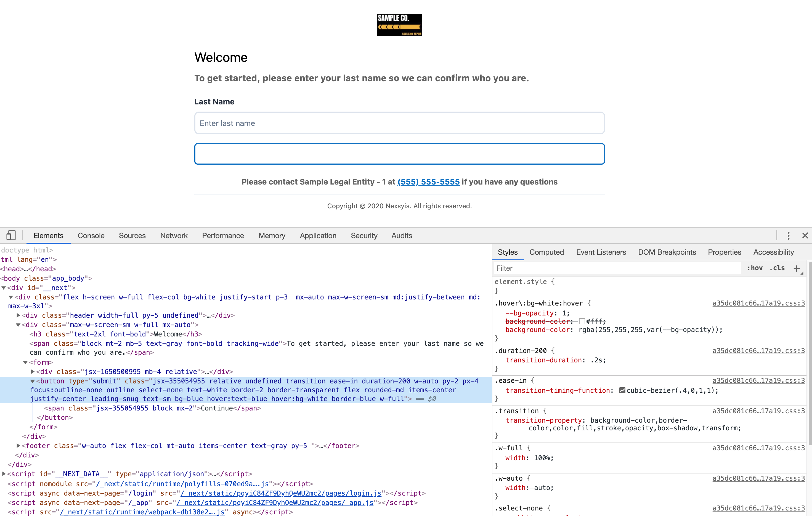812x516 pixels.
Task: Open the cubic-bezier timing editor icon
Action: (x=622, y=391)
